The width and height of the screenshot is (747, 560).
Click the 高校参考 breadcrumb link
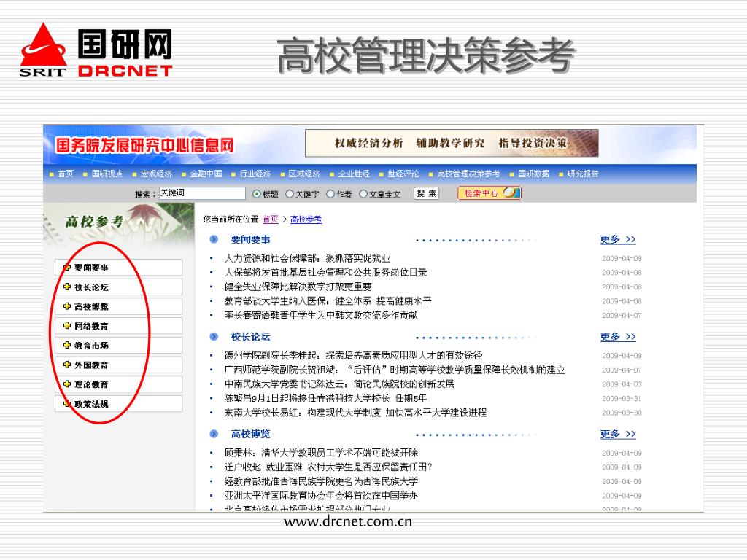coord(306,219)
